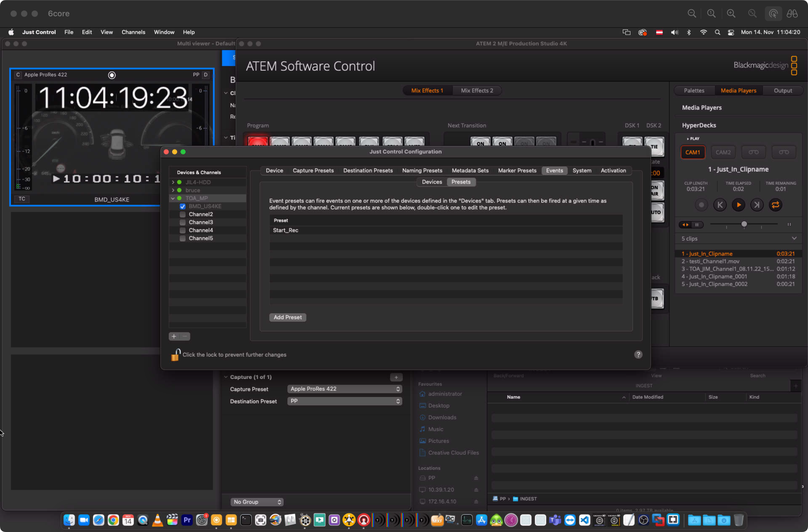The width and height of the screenshot is (808, 532).
Task: Uncheck the BMD_US4KE channel checkbox
Action: tap(183, 206)
